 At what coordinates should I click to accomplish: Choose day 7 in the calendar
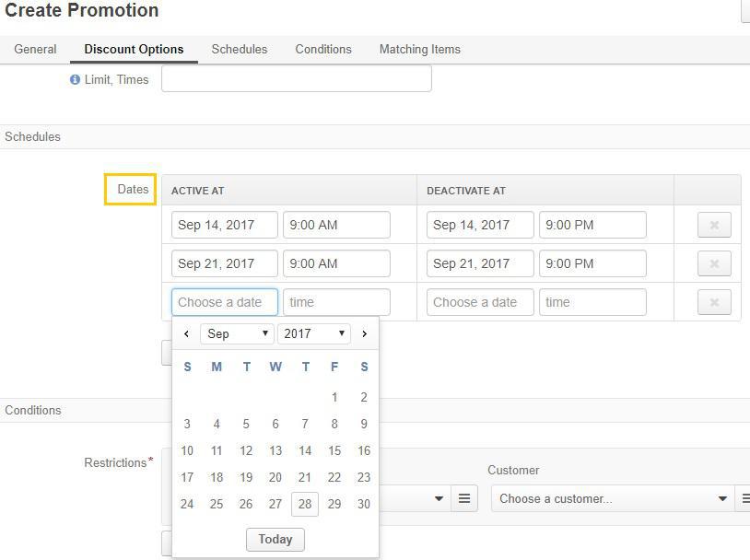(305, 424)
